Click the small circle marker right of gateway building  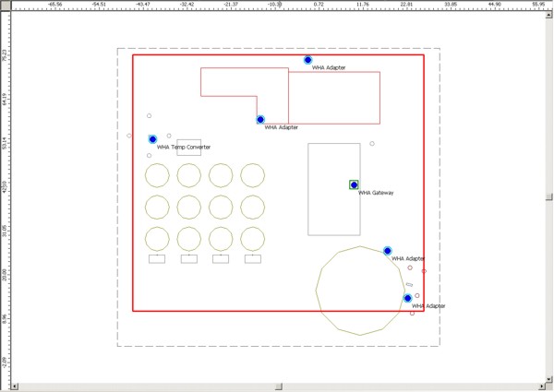tap(372, 144)
